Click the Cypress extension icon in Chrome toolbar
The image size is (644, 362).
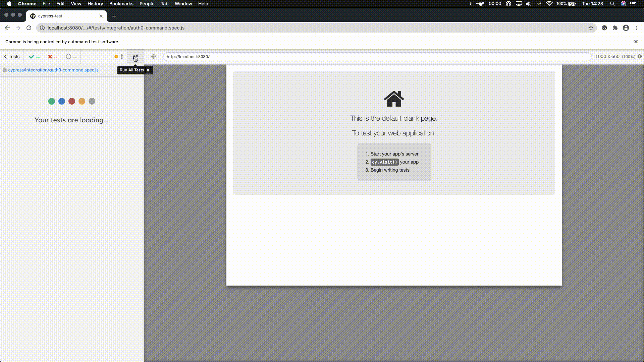(604, 28)
